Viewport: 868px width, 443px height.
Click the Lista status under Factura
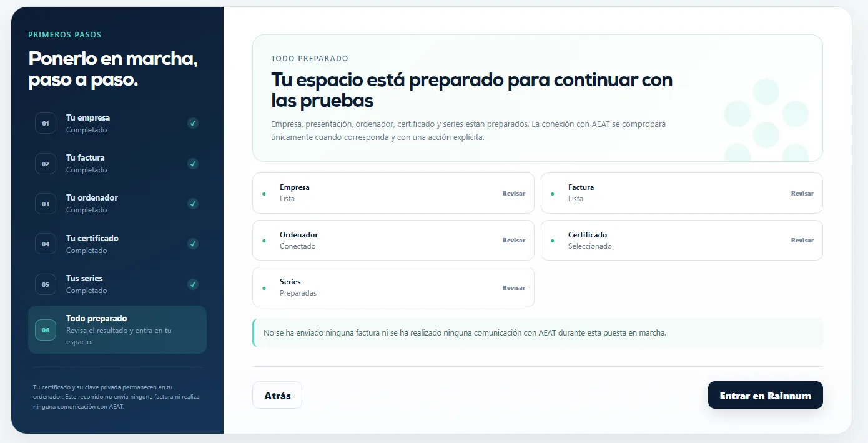pos(576,199)
